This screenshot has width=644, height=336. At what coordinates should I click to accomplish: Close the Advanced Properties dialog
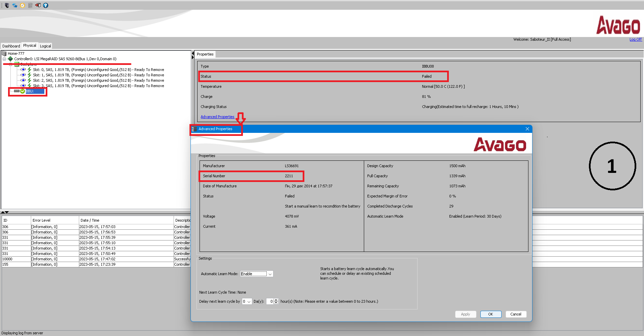pos(527,129)
